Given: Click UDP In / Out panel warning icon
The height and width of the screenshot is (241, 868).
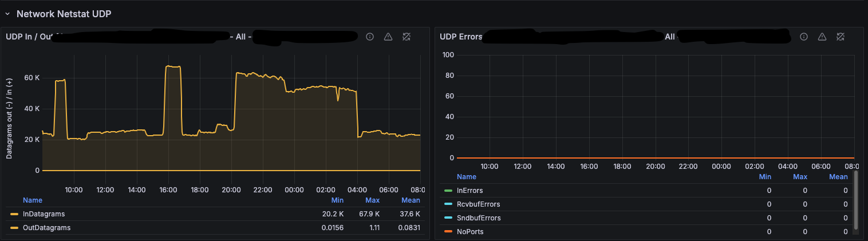Looking at the screenshot, I should tap(388, 37).
